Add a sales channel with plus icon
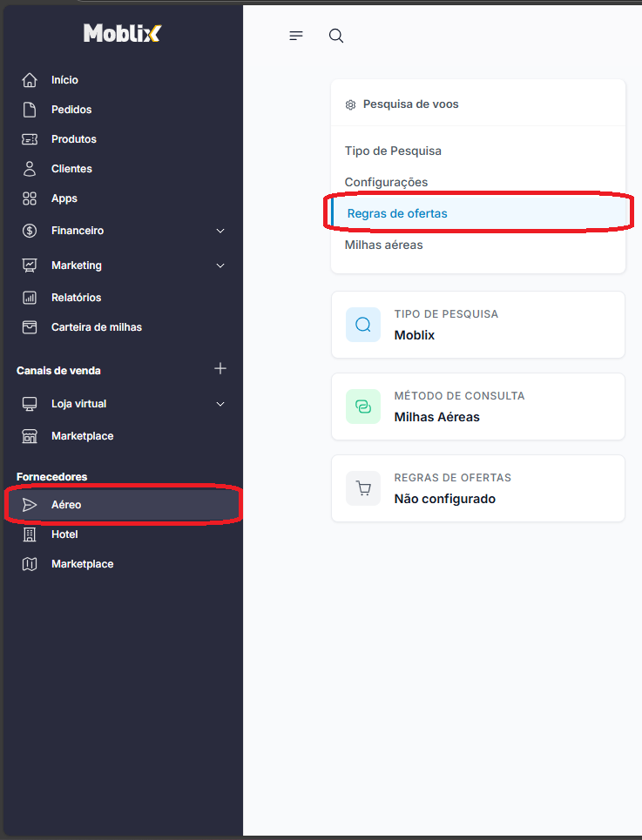The image size is (642, 840). (220, 368)
